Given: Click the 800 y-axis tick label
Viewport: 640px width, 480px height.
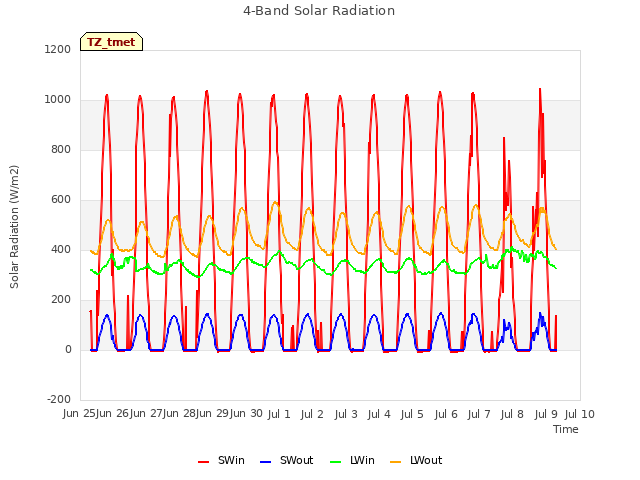Looking at the screenshot, I should point(61,150).
